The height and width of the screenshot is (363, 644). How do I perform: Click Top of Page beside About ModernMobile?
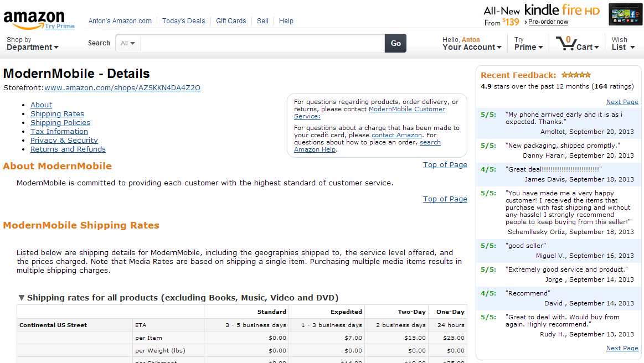(445, 165)
